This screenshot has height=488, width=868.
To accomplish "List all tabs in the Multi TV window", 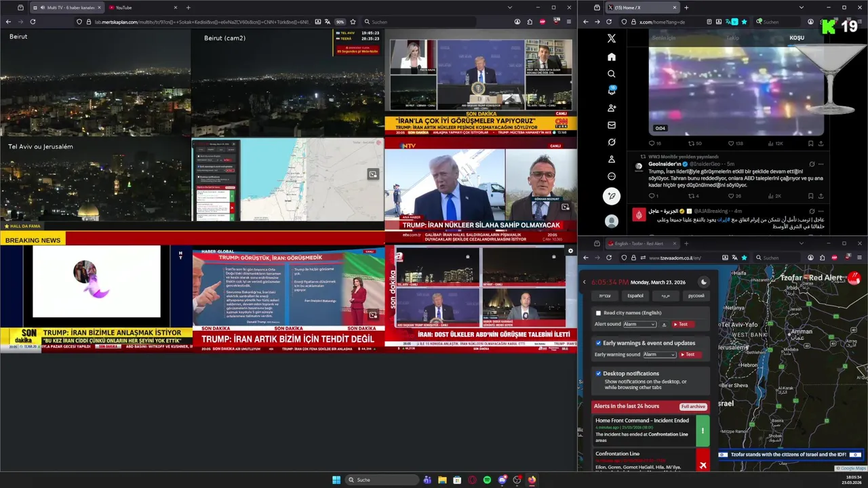I will (x=509, y=7).
